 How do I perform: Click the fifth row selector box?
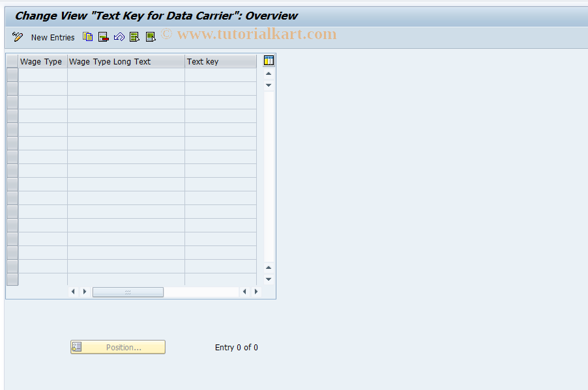[12, 130]
